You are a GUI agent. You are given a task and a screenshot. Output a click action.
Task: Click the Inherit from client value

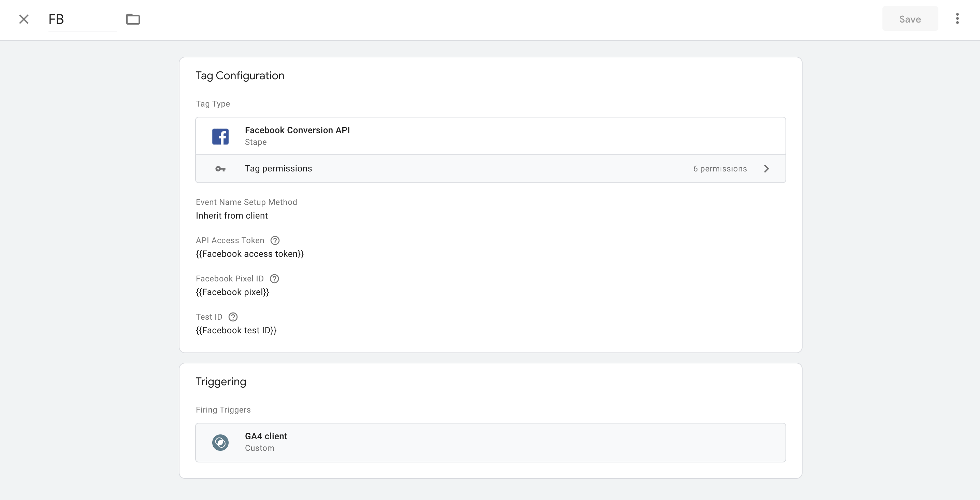click(x=232, y=216)
